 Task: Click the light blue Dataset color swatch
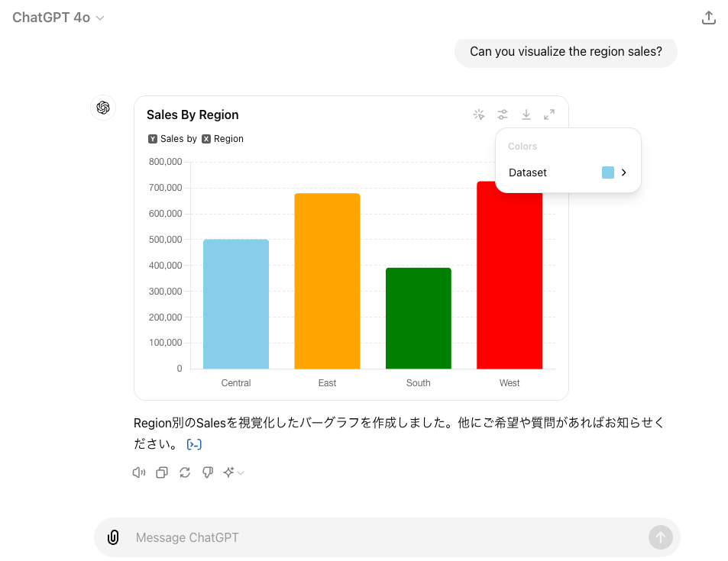click(x=608, y=172)
